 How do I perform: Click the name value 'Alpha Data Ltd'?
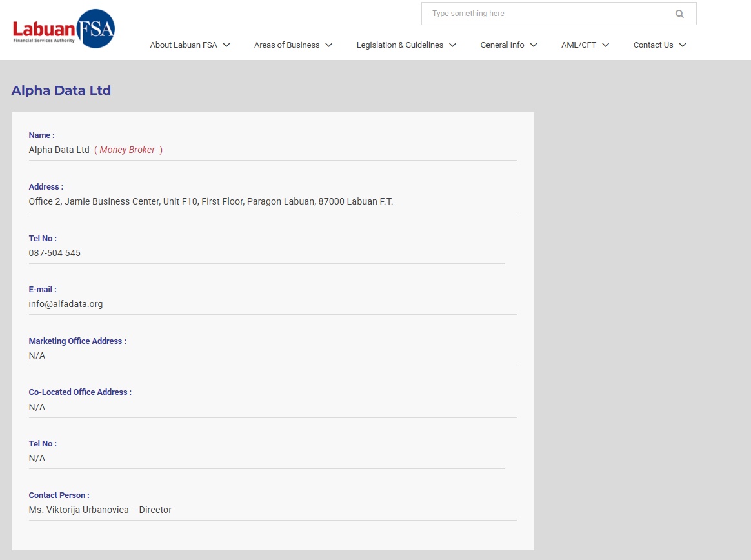pyautogui.click(x=59, y=150)
